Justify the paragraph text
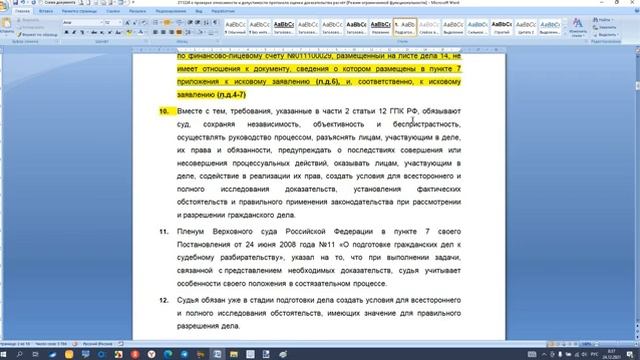Viewport: 640px width, 360px height. (179, 32)
